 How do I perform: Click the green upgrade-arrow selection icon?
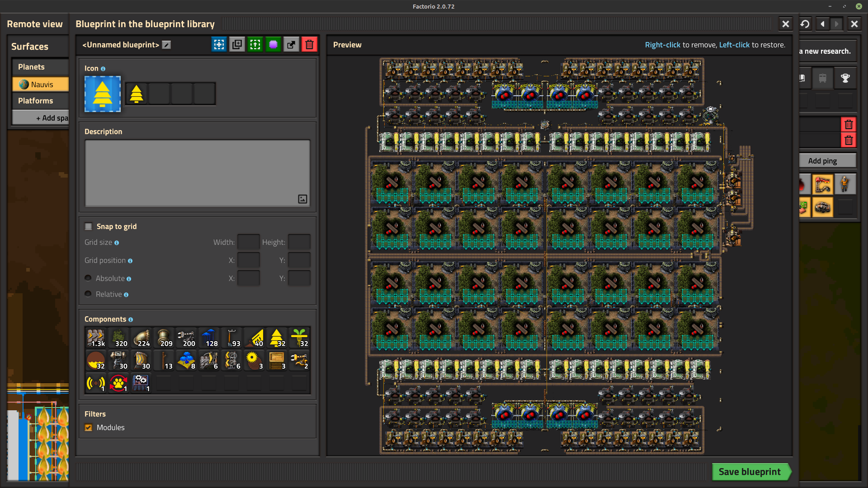point(255,44)
